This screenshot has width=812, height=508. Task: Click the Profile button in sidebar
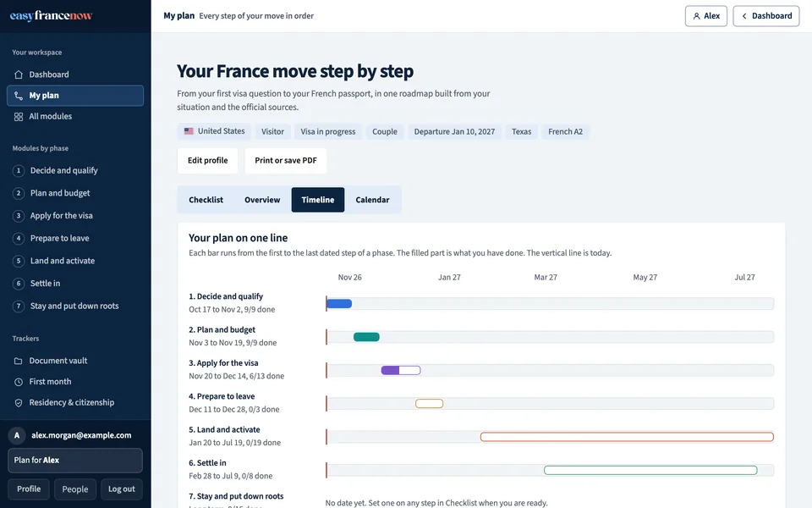coord(29,489)
